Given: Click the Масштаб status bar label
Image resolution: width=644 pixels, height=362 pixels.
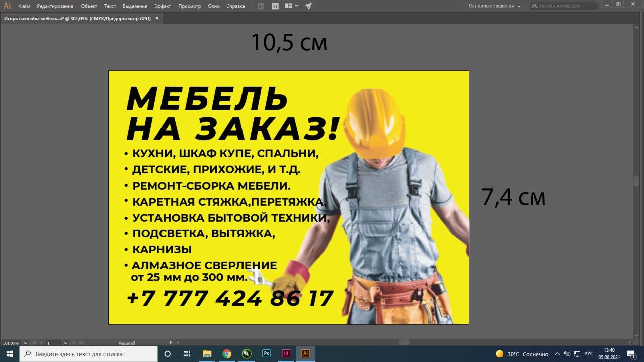Looking at the screenshot, I should (126, 343).
